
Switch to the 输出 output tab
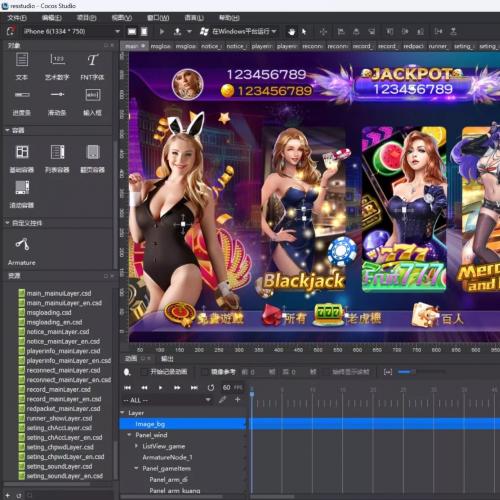pyautogui.click(x=167, y=359)
